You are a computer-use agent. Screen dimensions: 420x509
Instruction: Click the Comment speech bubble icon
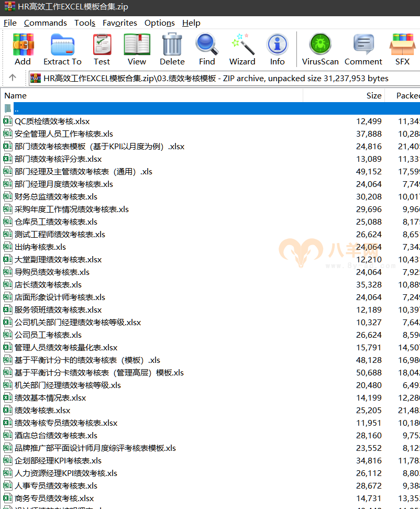[x=363, y=44]
